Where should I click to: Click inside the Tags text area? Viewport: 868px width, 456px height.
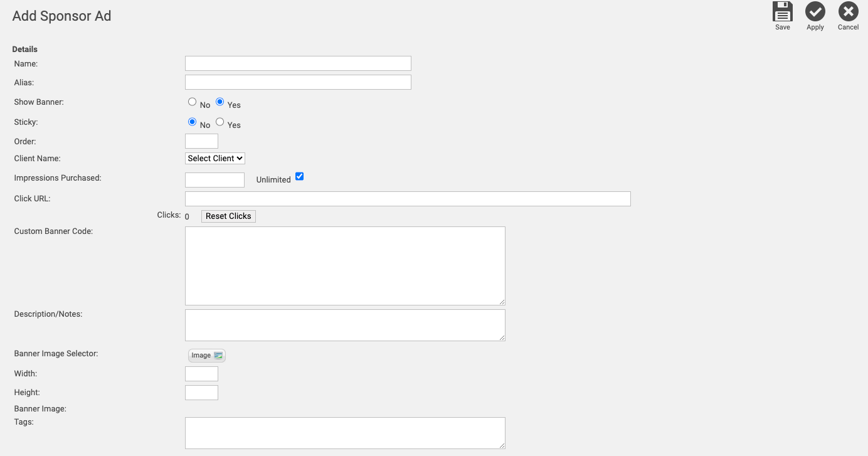coord(345,433)
